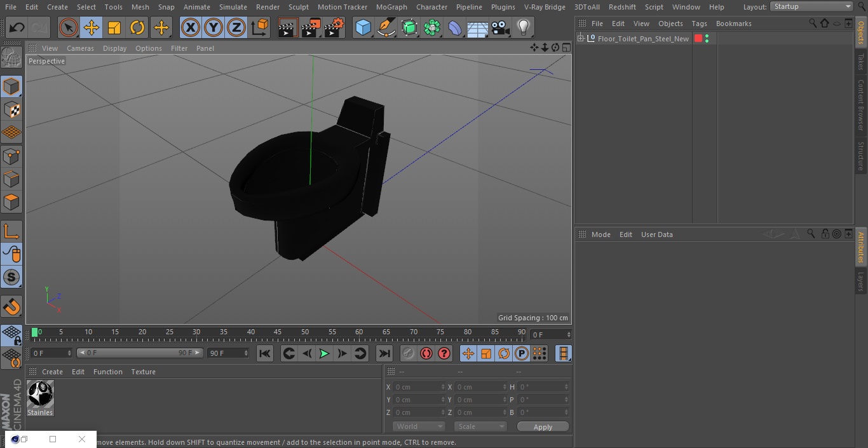Open viewport Cameras menu

(80, 48)
